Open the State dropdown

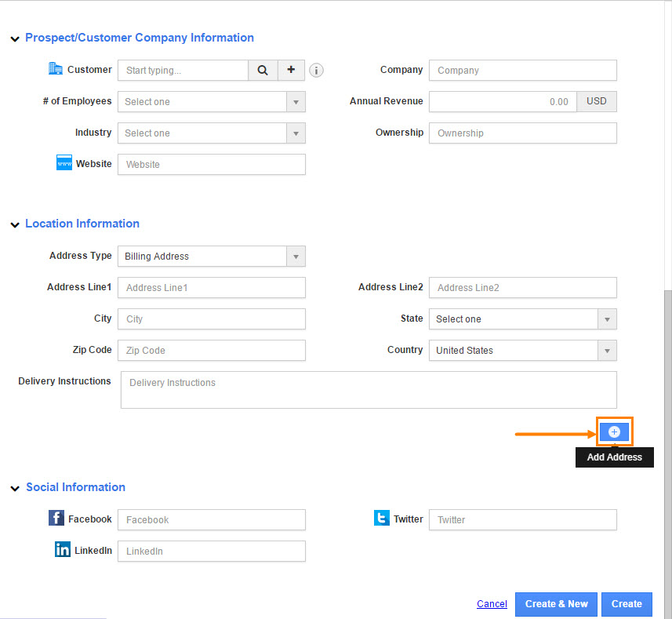point(522,319)
